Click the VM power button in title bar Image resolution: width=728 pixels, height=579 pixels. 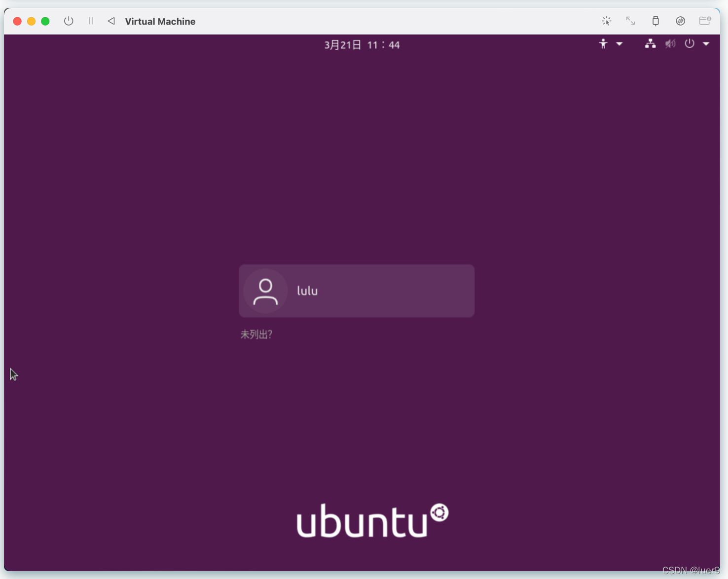tap(69, 21)
